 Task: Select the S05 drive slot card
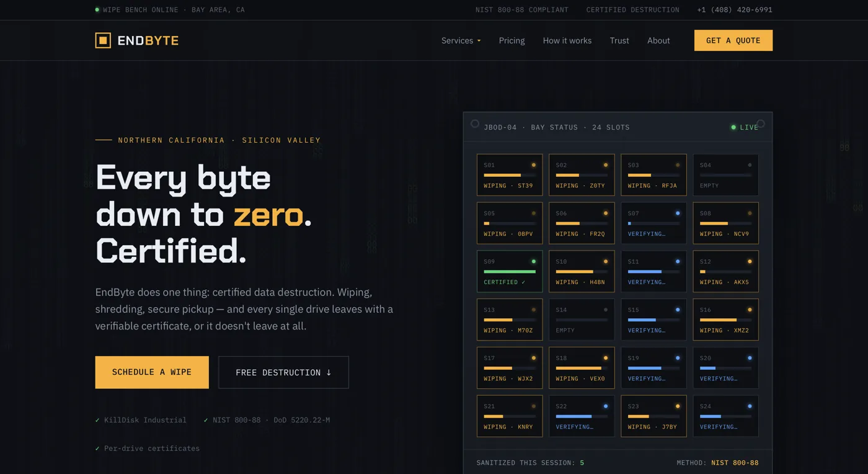[510, 223]
